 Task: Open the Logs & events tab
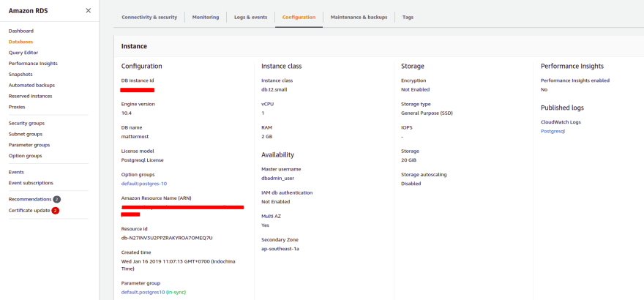(250, 18)
